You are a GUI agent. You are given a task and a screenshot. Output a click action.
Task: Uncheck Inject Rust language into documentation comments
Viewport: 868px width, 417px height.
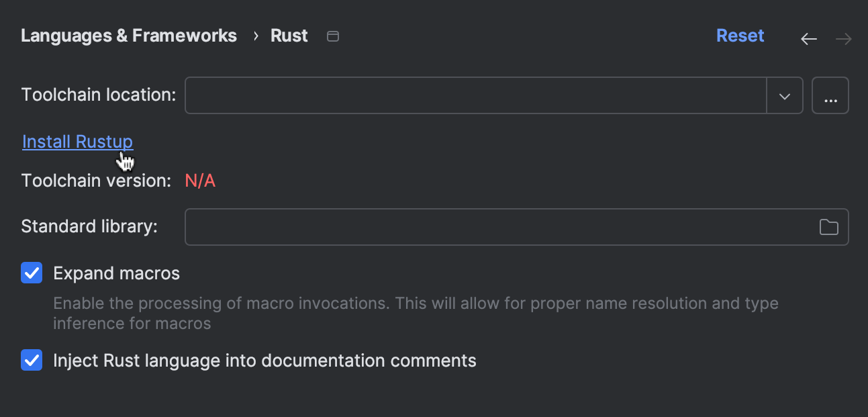(32, 360)
